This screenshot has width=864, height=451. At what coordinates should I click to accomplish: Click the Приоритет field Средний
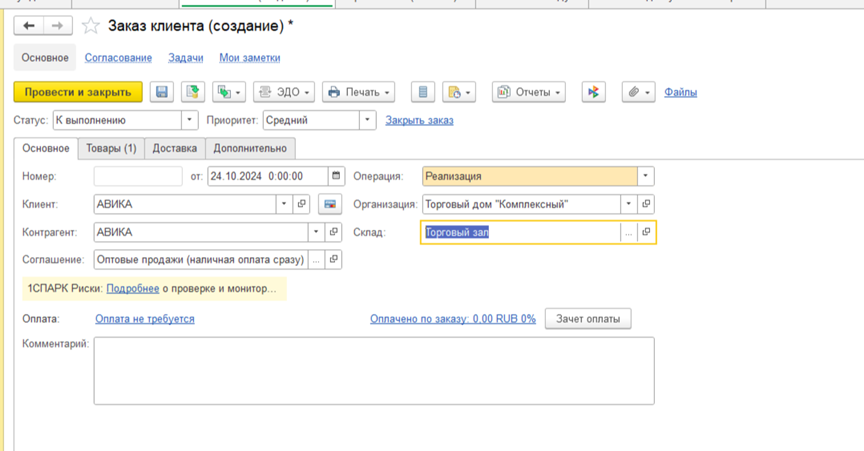[x=311, y=120]
